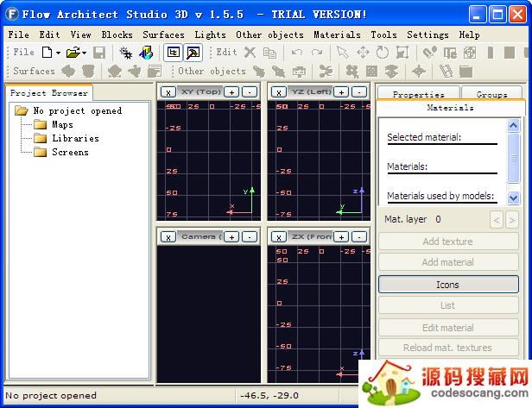Click the Undo arrow icon

tap(297, 53)
